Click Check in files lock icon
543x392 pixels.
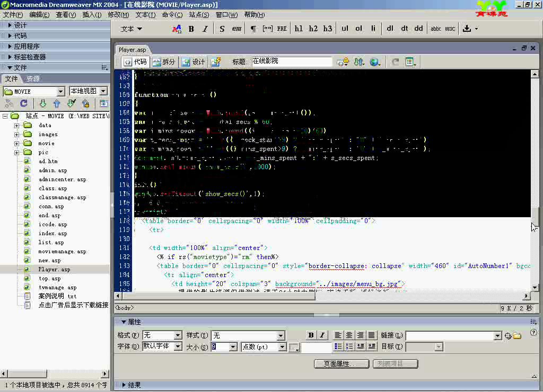pyautogui.click(x=85, y=103)
